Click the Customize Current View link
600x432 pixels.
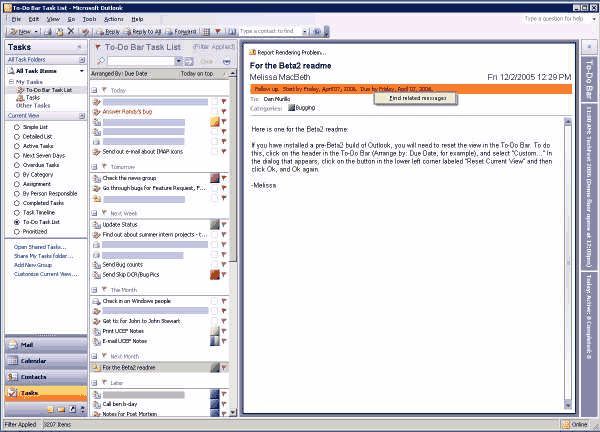point(46,274)
